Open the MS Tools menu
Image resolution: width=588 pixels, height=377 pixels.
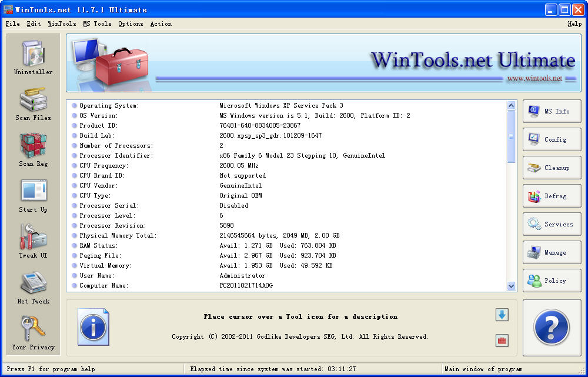tap(97, 24)
